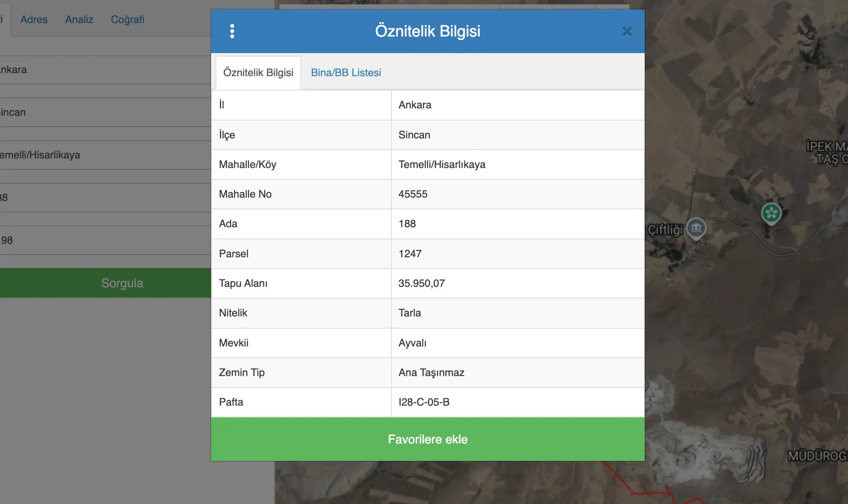Image resolution: width=848 pixels, height=504 pixels.
Task: Open the three-dot options menu in dialog header
Action: coord(232,31)
